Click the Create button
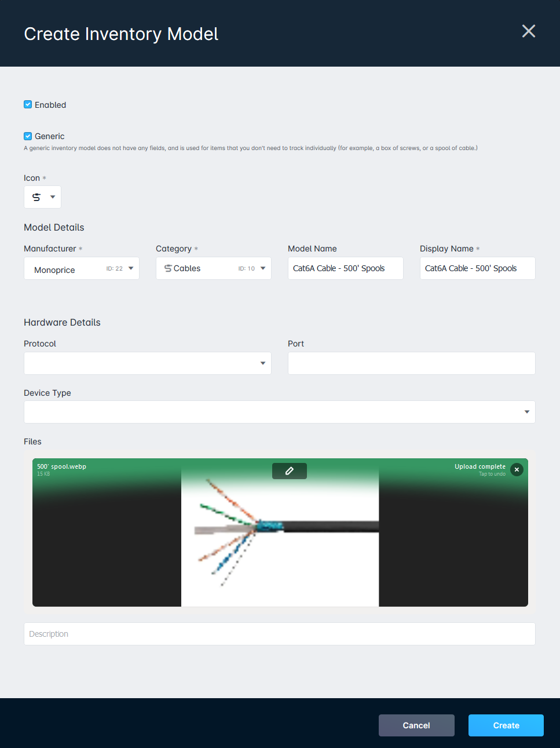The image size is (560, 748). pos(506,725)
